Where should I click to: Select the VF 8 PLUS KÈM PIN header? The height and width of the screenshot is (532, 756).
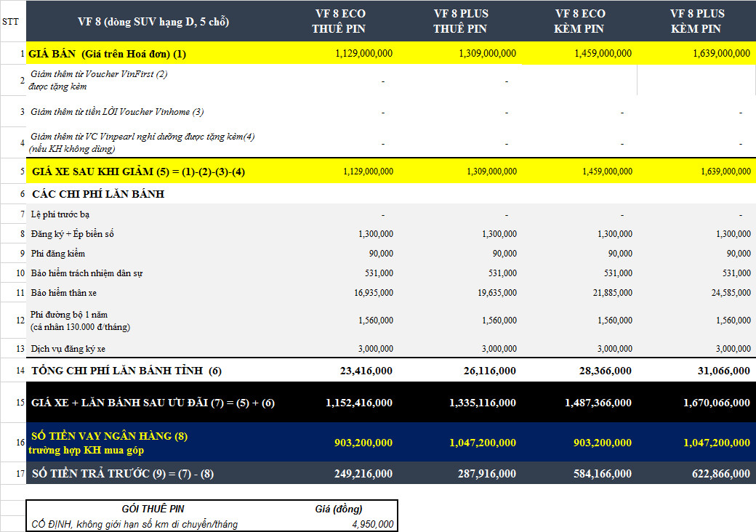coord(696,21)
